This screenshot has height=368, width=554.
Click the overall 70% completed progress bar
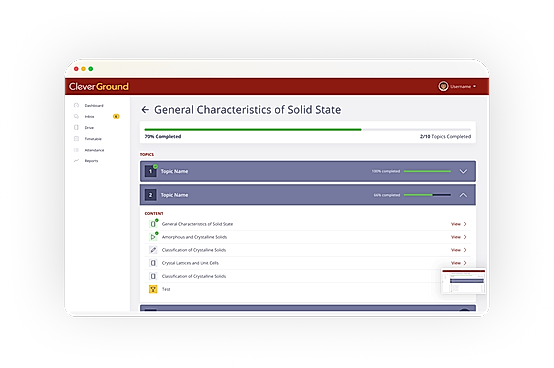pyautogui.click(x=307, y=130)
